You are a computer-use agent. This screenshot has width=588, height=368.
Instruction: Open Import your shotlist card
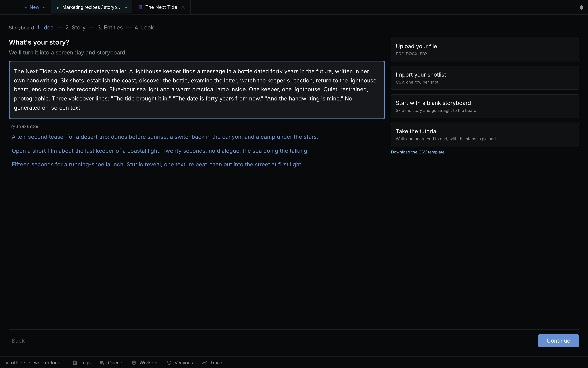[x=485, y=78]
